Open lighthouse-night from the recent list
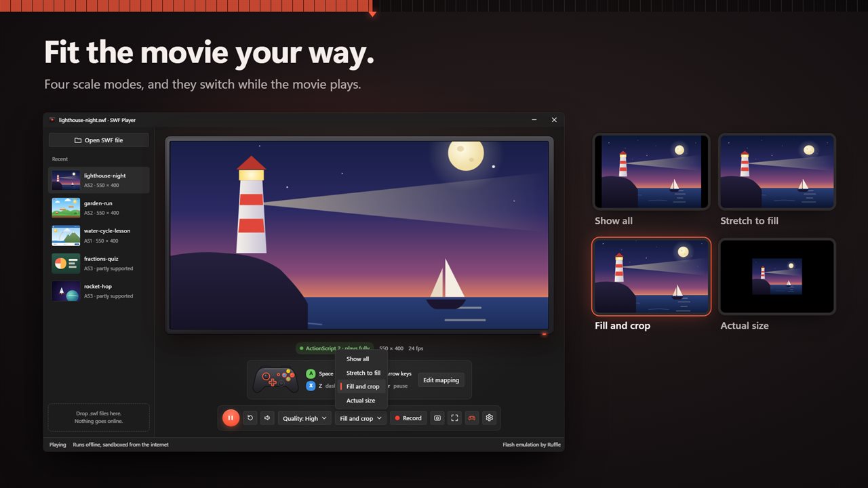868x488 pixels. pos(99,180)
